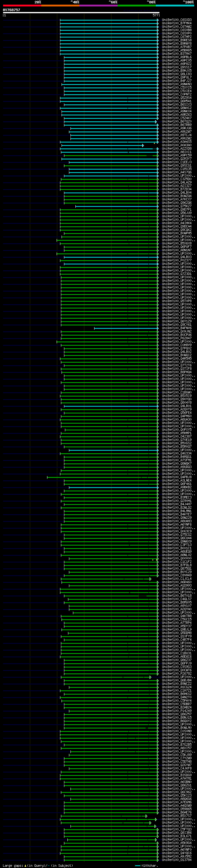Click short cyan alignment bar for A0A3A0

tap(103, 145)
